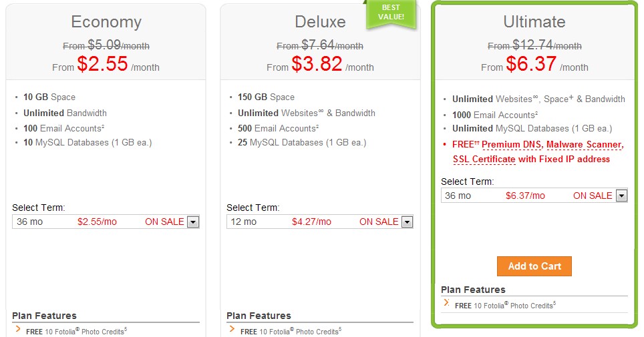Click Economy FREE 10 Fotolia Photo Credits text
The width and height of the screenshot is (644, 337).
pyautogui.click(x=76, y=331)
